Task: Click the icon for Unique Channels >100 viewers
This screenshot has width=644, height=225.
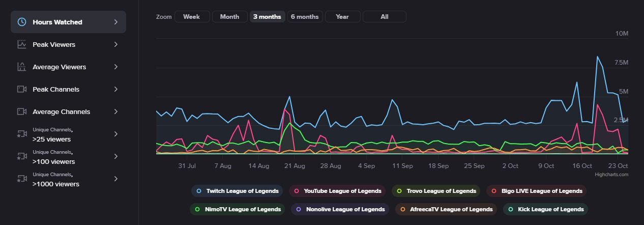Action: (x=22, y=156)
